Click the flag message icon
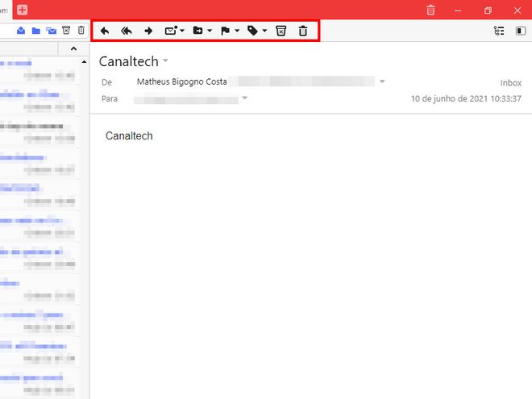 pos(225,31)
